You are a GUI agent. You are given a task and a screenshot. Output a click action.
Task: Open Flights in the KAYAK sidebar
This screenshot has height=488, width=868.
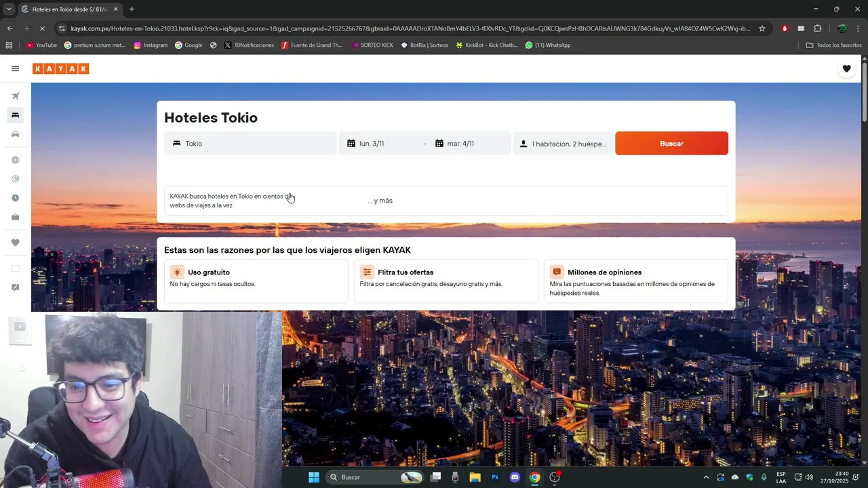point(15,96)
